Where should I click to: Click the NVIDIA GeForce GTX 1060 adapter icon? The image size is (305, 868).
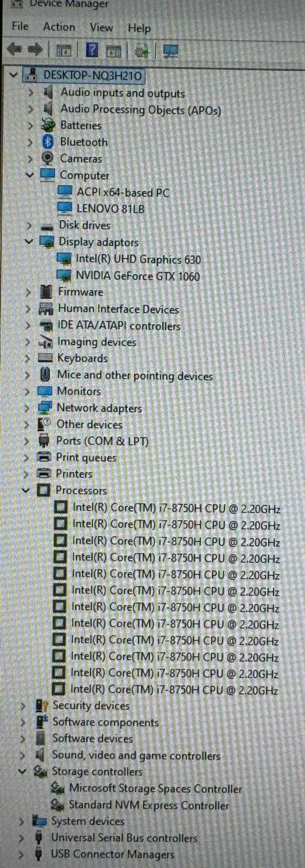(x=64, y=276)
